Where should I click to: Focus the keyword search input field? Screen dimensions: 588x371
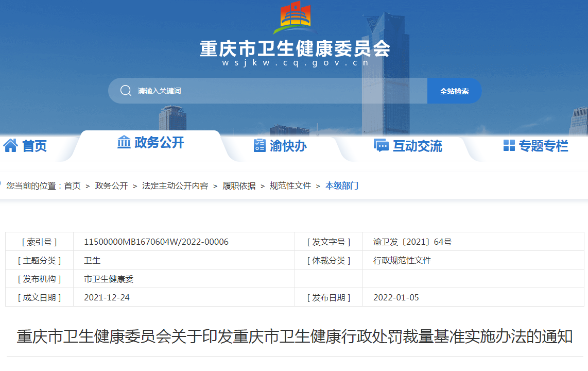pyautogui.click(x=268, y=91)
